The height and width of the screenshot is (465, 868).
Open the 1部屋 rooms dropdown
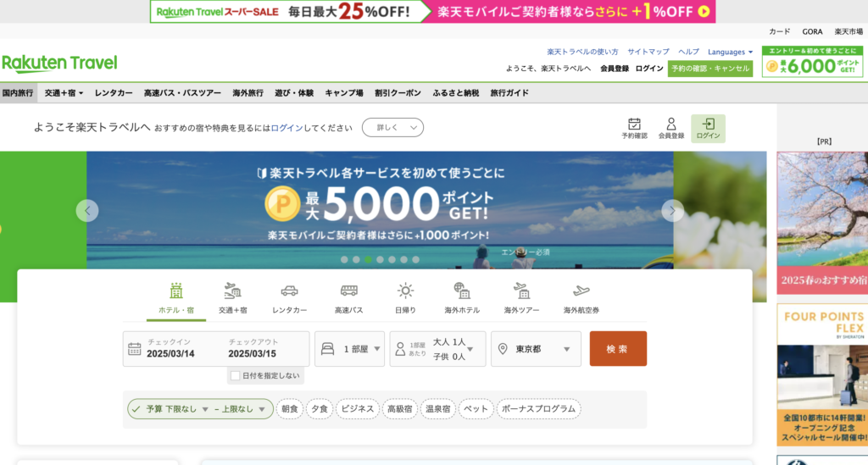(x=350, y=349)
